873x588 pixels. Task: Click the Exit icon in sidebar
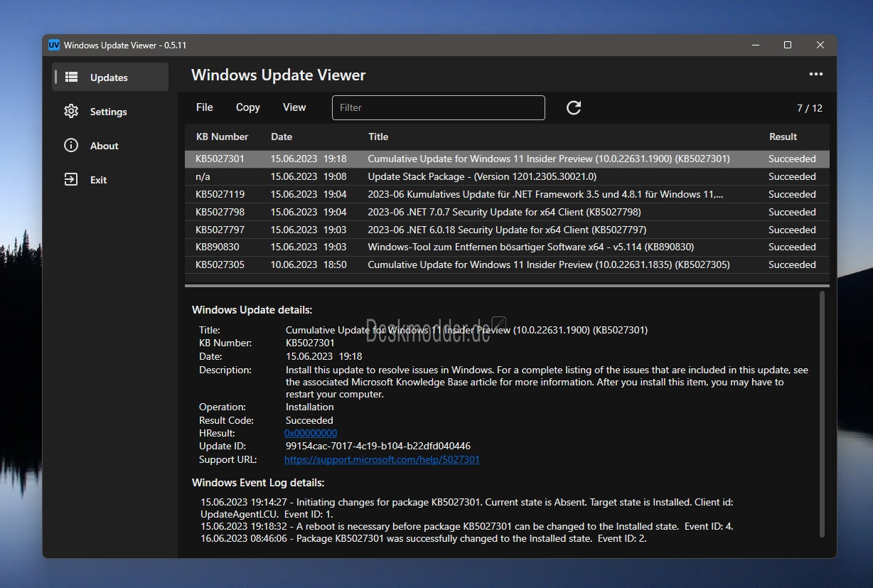coord(71,180)
